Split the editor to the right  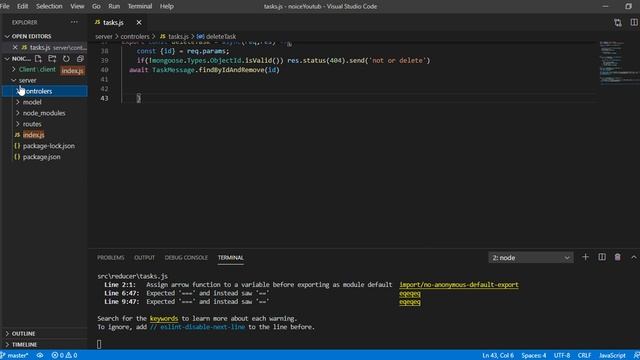[633, 22]
